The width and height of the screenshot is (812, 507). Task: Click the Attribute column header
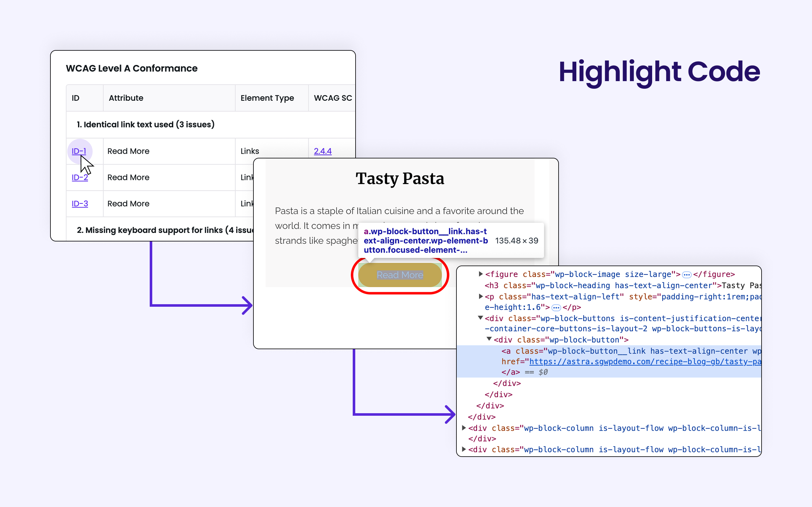pyautogui.click(x=126, y=98)
